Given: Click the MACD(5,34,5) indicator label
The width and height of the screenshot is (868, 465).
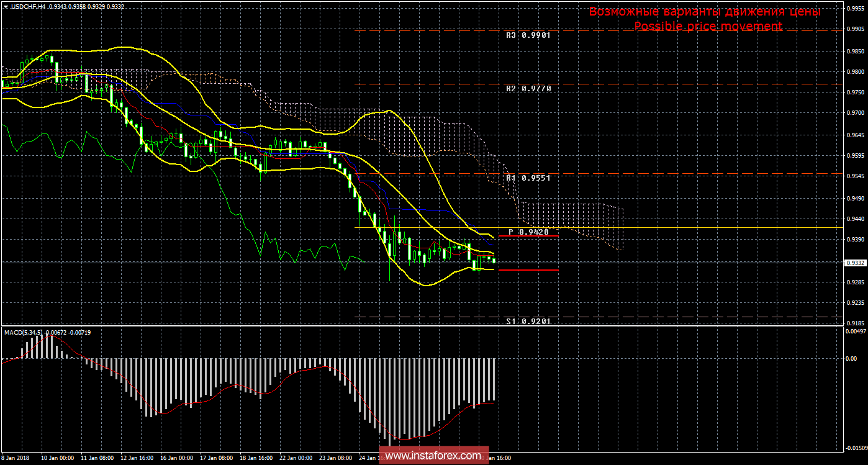Looking at the screenshot, I should pyautogui.click(x=24, y=333).
